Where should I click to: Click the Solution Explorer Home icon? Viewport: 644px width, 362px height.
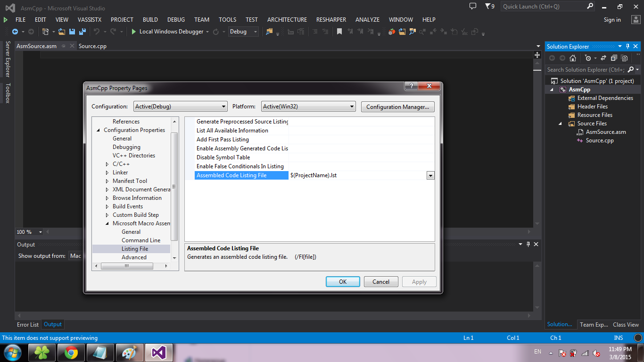pos(573,58)
